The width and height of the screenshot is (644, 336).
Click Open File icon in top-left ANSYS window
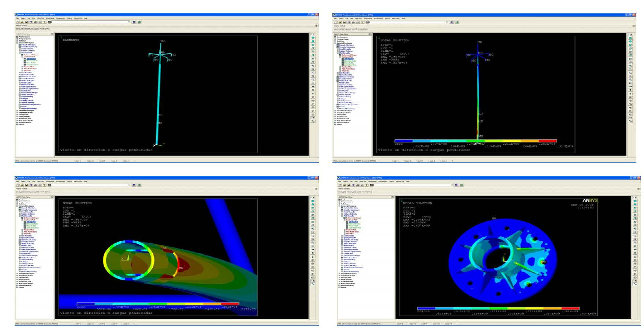[22, 22]
